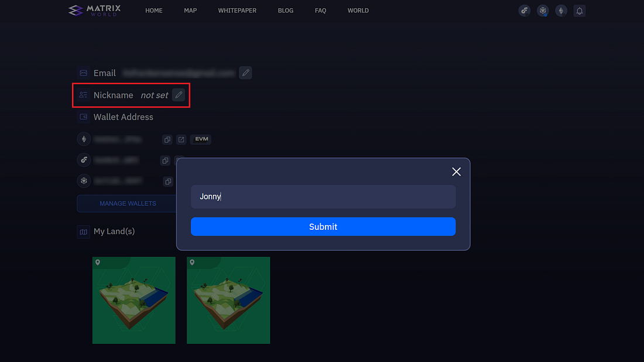Viewport: 644px width, 362px height.
Task: Close the nickname dialog
Action: (x=456, y=171)
